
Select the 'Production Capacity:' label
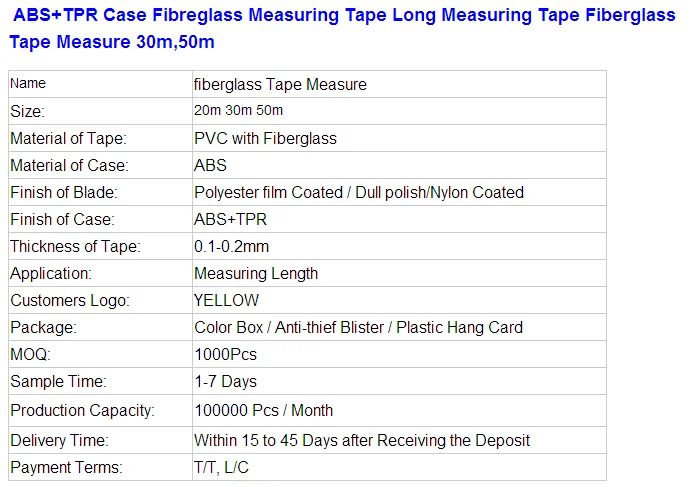point(82,410)
